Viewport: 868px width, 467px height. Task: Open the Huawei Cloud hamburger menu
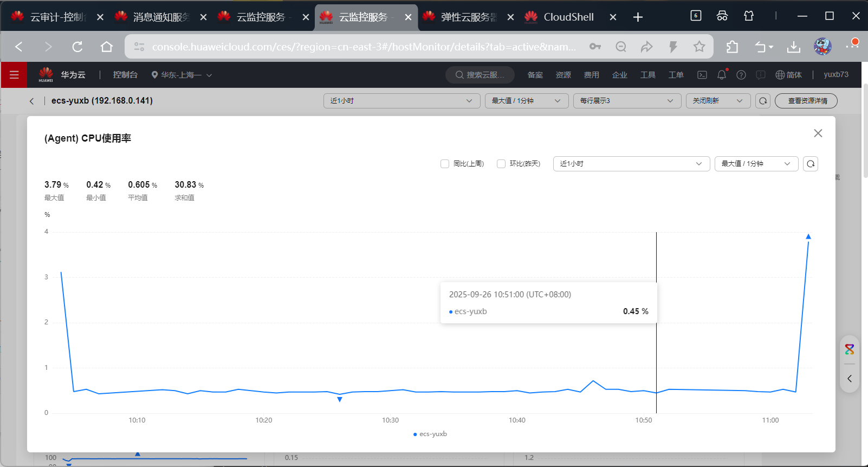(14, 75)
